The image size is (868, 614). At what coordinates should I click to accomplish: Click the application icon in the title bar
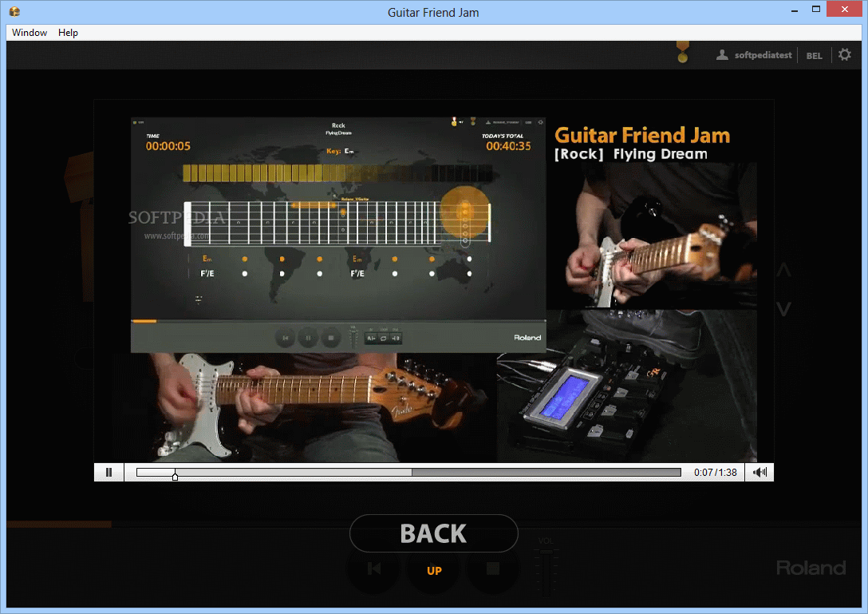(x=14, y=12)
